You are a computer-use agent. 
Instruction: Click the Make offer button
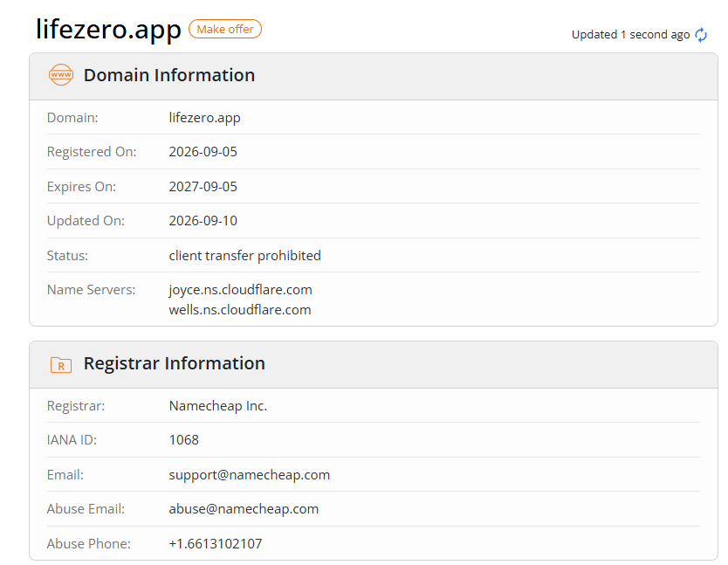[225, 30]
